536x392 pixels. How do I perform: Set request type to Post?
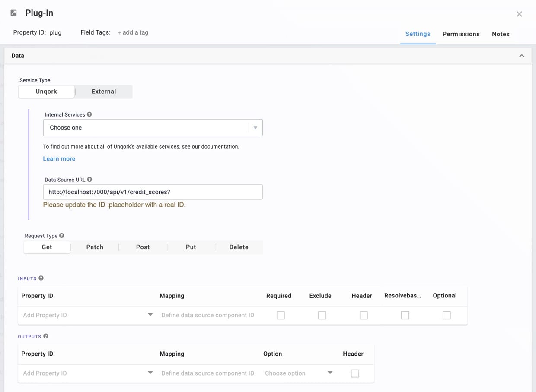tap(143, 247)
